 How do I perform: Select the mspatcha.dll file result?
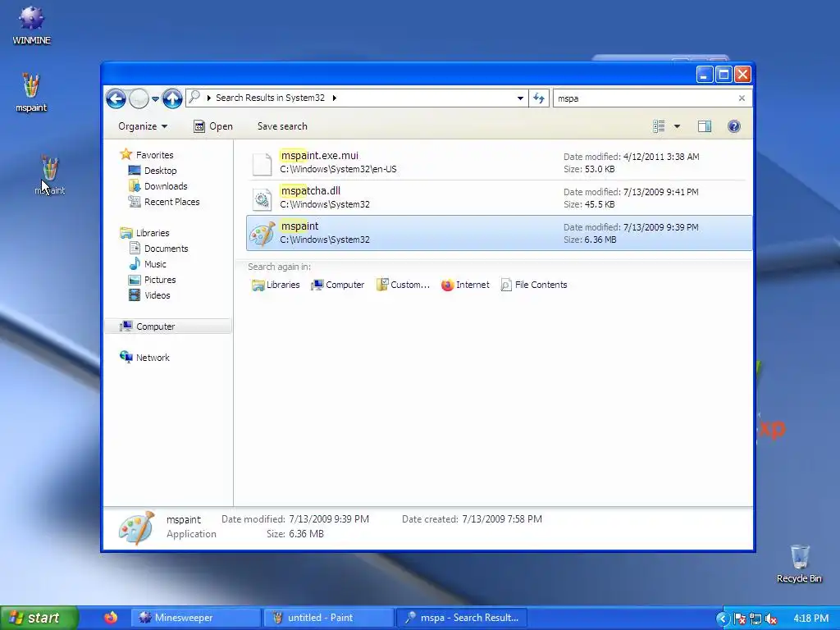click(x=499, y=199)
